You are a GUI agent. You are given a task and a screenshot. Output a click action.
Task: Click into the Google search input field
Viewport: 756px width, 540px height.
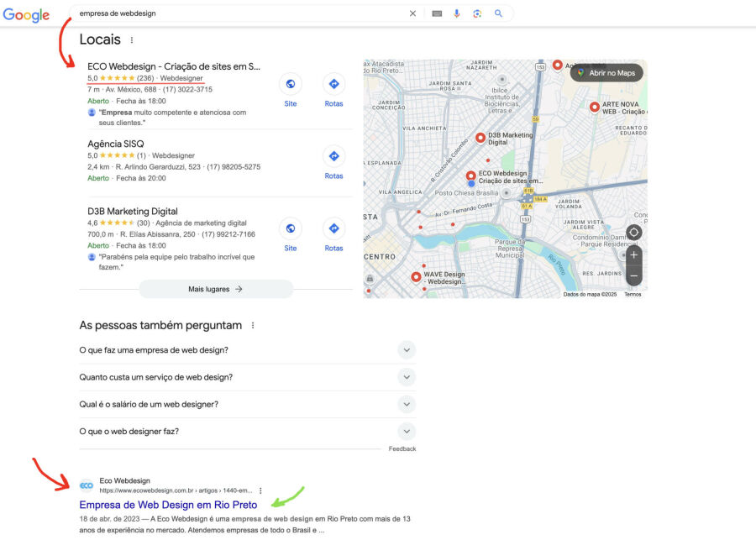[241, 13]
